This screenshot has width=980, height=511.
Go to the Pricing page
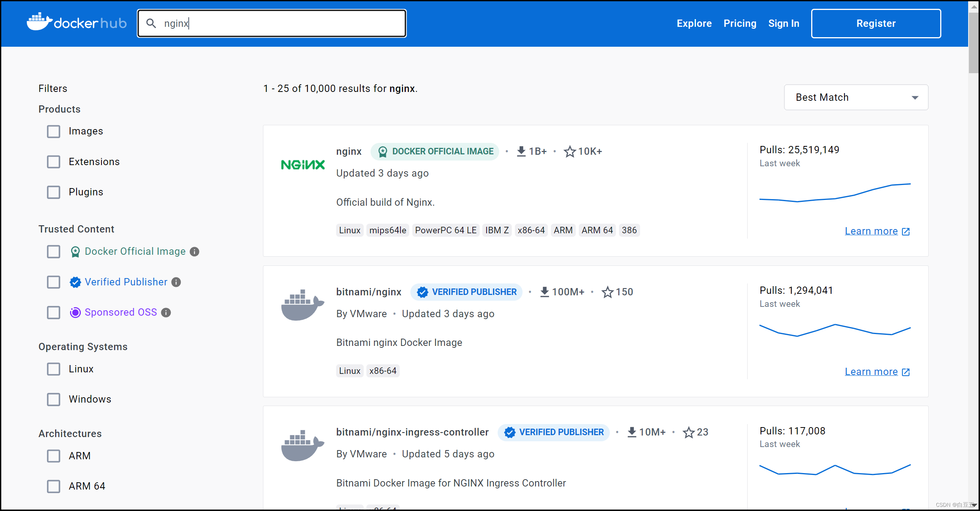click(740, 23)
